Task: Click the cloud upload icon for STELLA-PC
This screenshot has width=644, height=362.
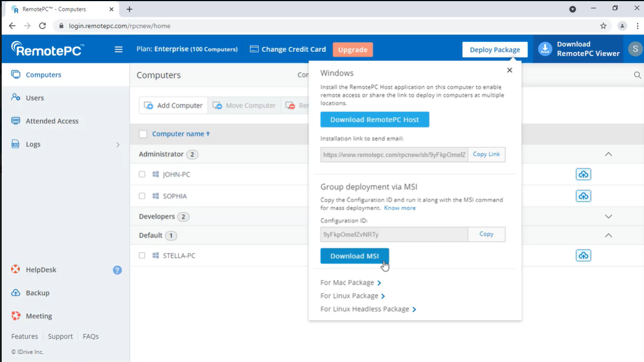Action: [583, 255]
